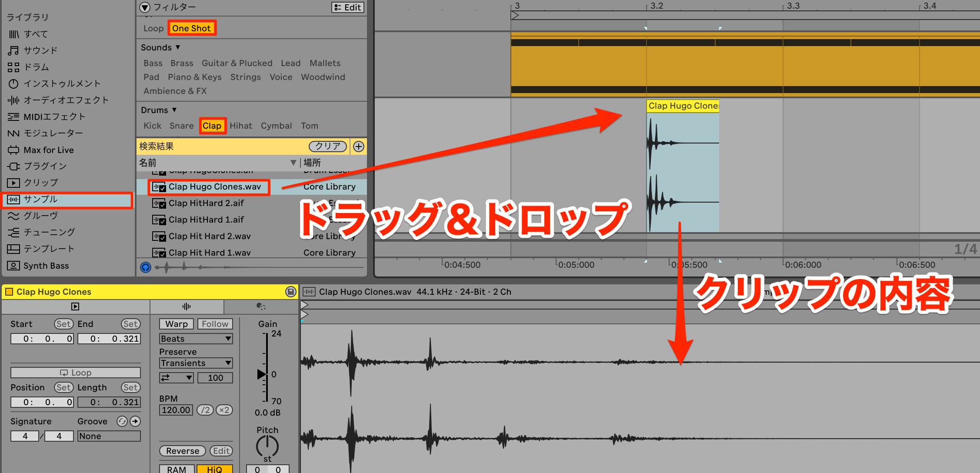This screenshot has width=980, height=473.
Task: Adjust the Gain slider handle
Action: pos(262,374)
